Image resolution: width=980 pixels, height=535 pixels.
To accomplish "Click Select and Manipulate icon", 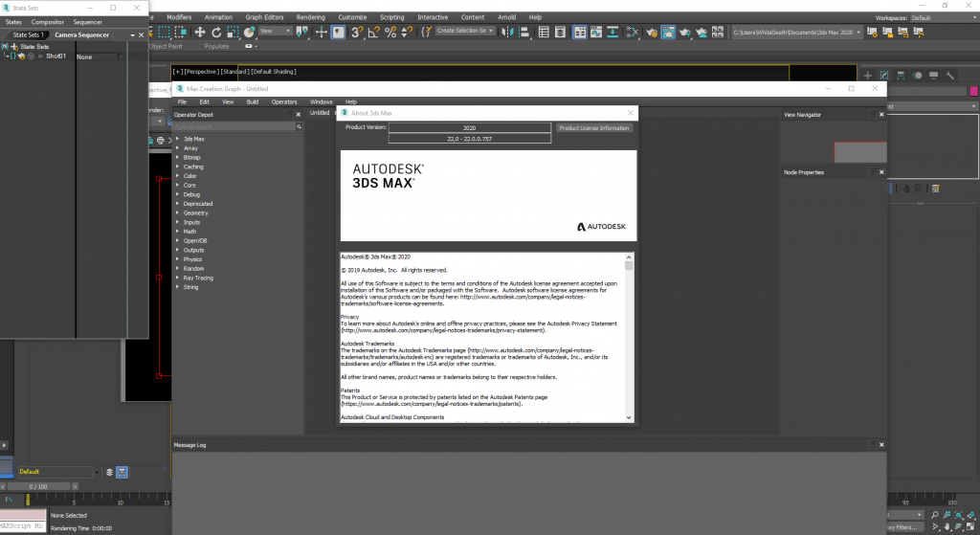I will click(321, 32).
